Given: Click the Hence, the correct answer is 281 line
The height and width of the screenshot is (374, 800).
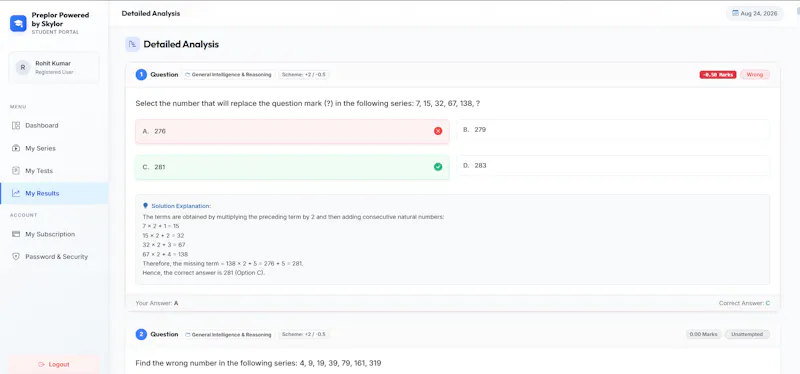Looking at the screenshot, I should [x=204, y=272].
